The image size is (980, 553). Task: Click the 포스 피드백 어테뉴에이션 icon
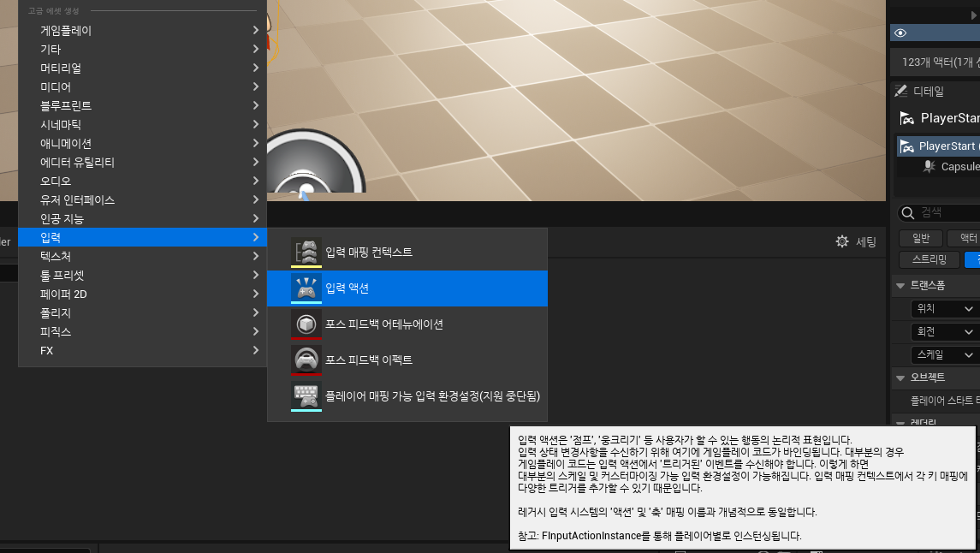306,324
